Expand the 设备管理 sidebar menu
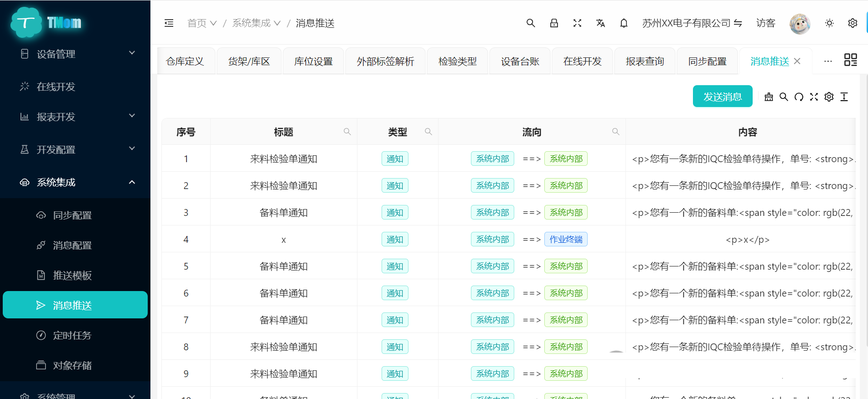This screenshot has height=399, width=868. point(75,54)
